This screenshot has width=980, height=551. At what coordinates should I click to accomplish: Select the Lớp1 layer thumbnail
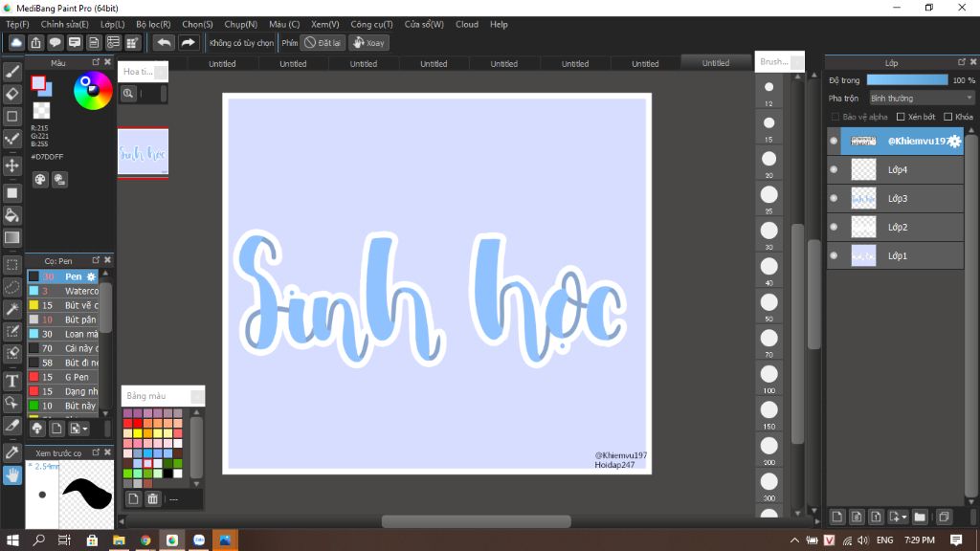pos(864,255)
